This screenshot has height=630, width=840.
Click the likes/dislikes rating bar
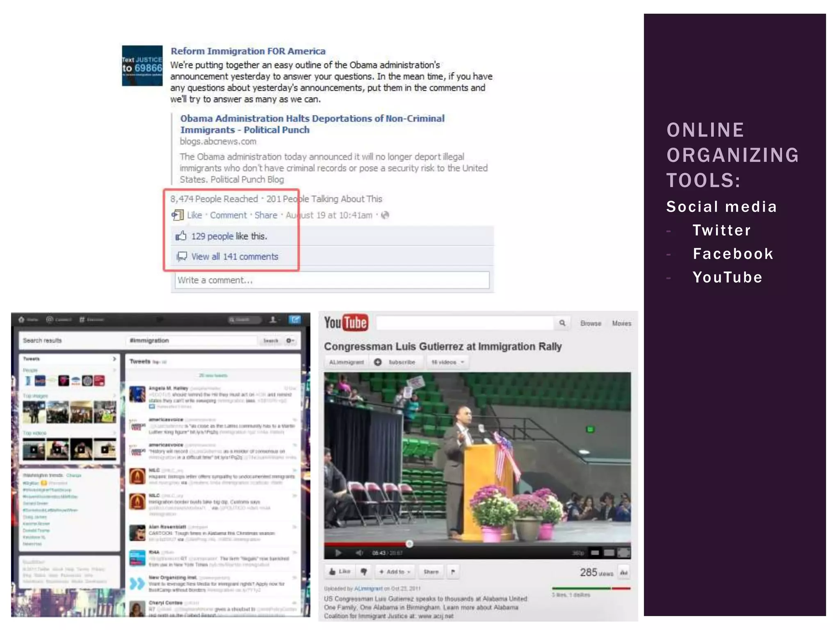tap(591, 589)
